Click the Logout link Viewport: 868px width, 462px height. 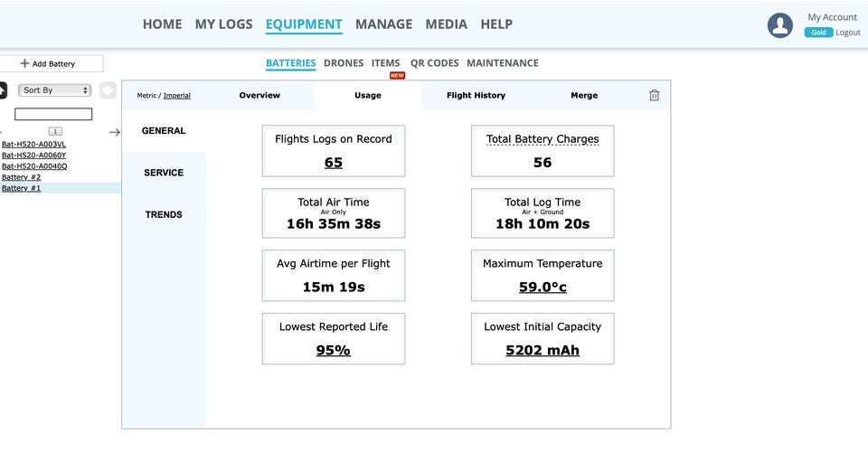tap(848, 33)
